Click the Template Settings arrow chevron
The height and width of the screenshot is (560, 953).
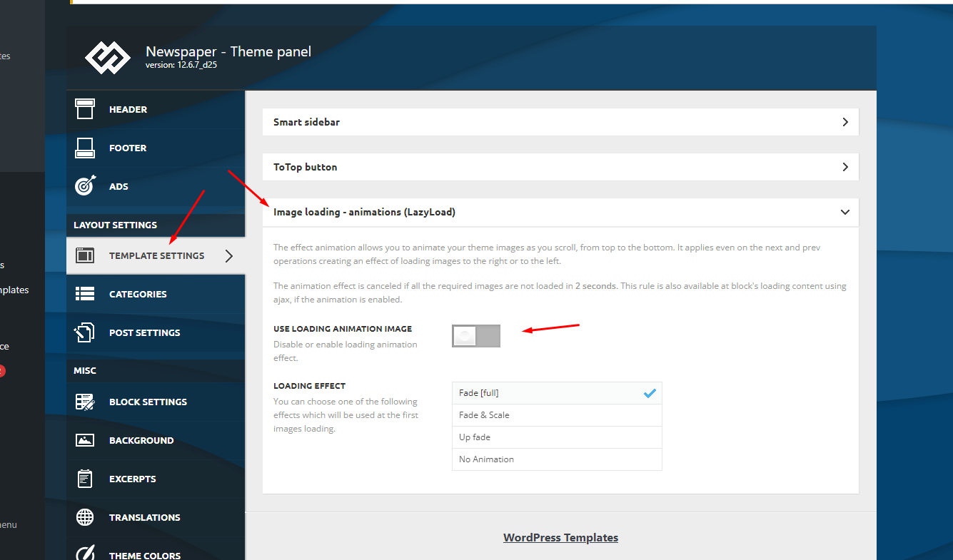229,255
